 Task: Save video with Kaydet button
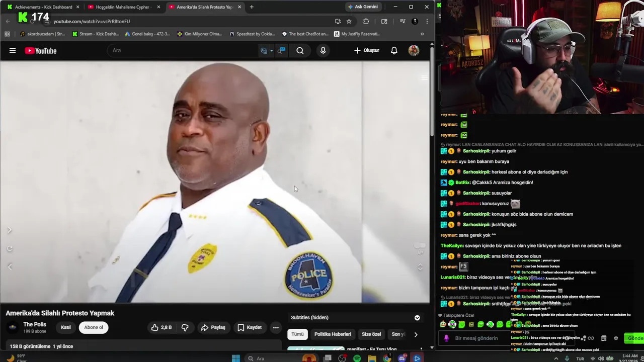(x=250, y=327)
